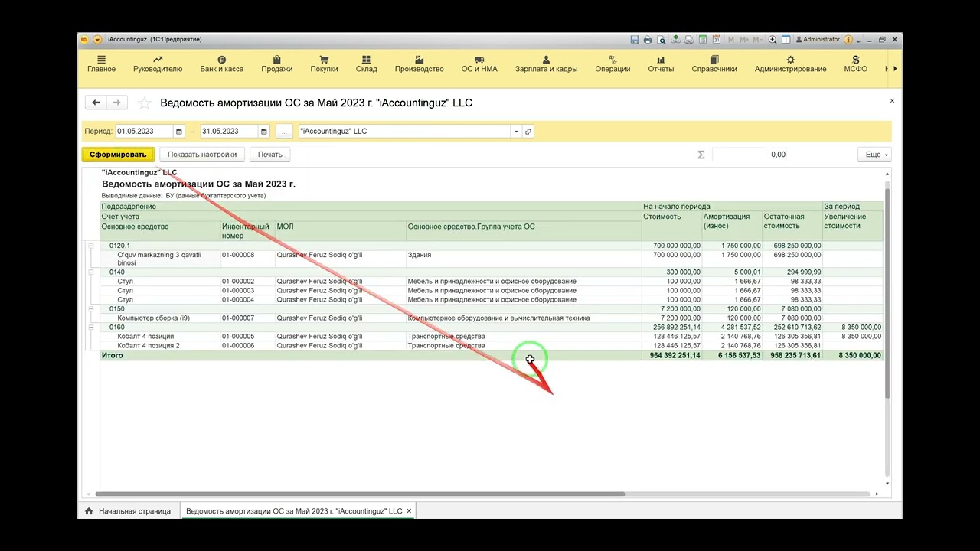The height and width of the screenshot is (551, 980).
Task: Collapse the 0160 account group
Action: pos(90,328)
